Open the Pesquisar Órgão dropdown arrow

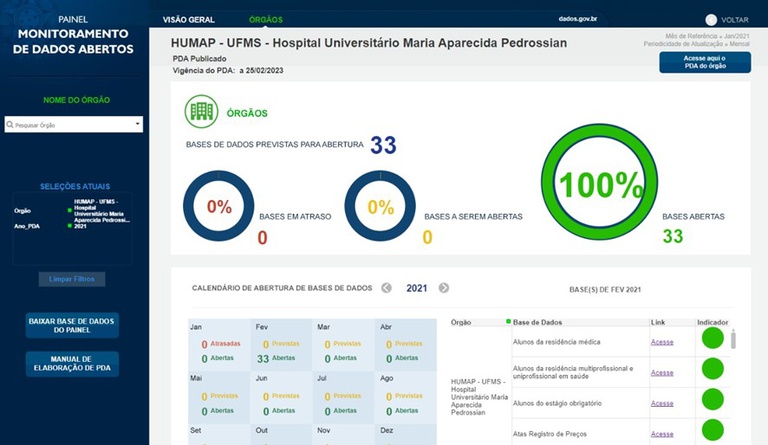tap(137, 125)
